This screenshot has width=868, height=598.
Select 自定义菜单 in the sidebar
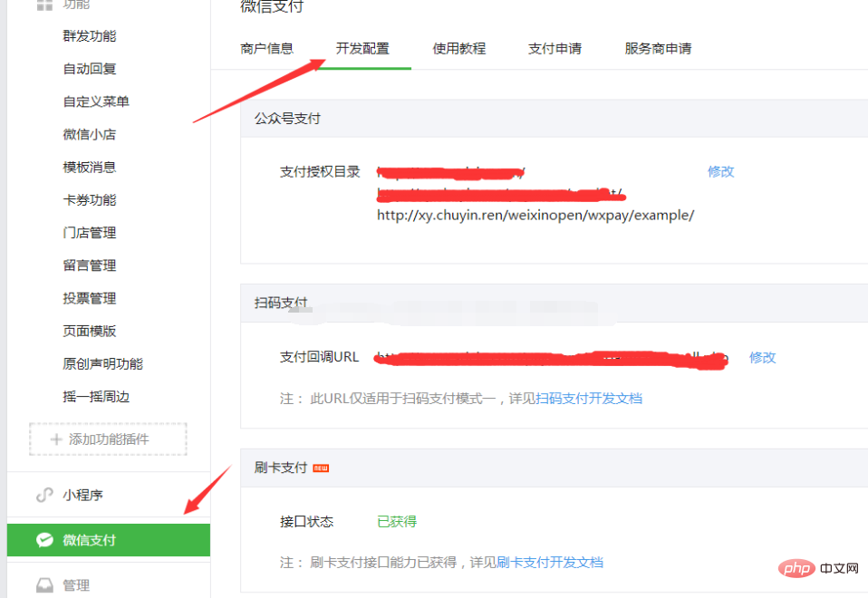point(96,101)
